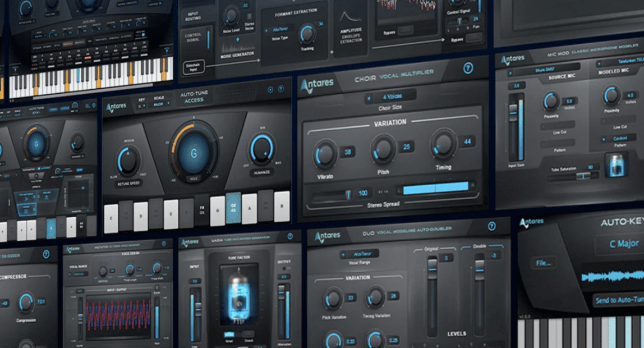Click the Vibrato knob in Choir
Viewport: 644px width, 348px height.
point(325,154)
